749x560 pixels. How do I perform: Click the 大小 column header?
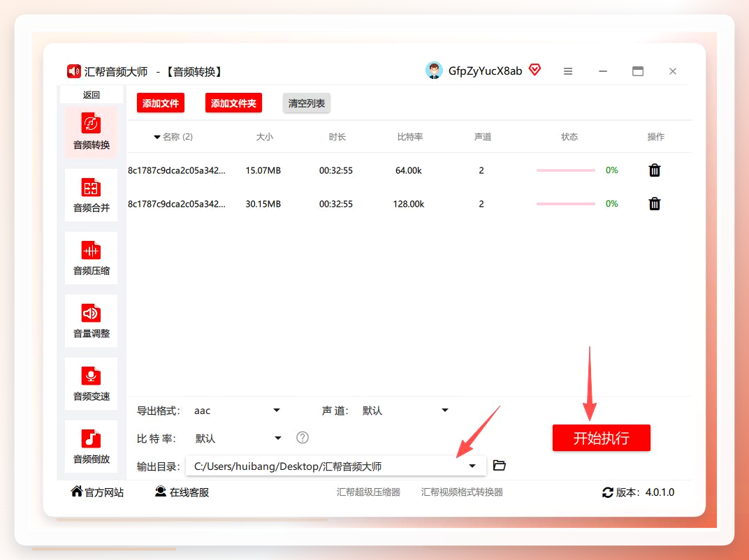(x=265, y=137)
